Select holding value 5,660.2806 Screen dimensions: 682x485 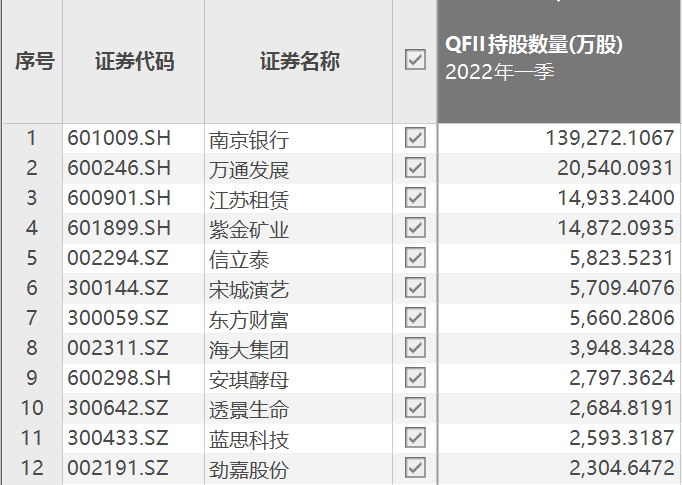[x=622, y=318]
